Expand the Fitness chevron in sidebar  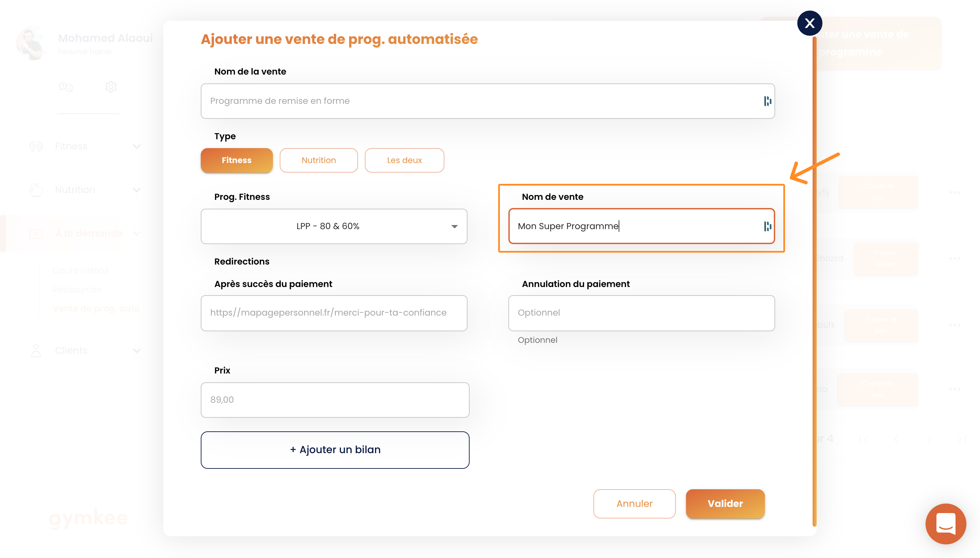tap(137, 146)
